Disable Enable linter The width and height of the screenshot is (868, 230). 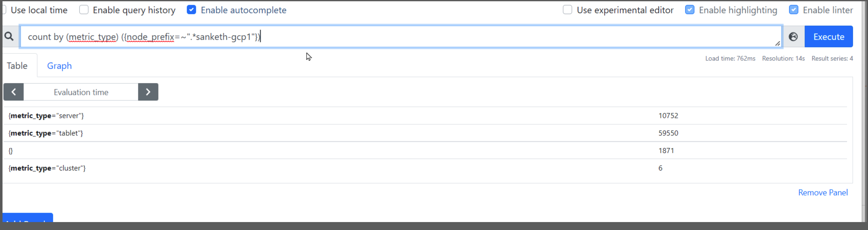click(794, 10)
